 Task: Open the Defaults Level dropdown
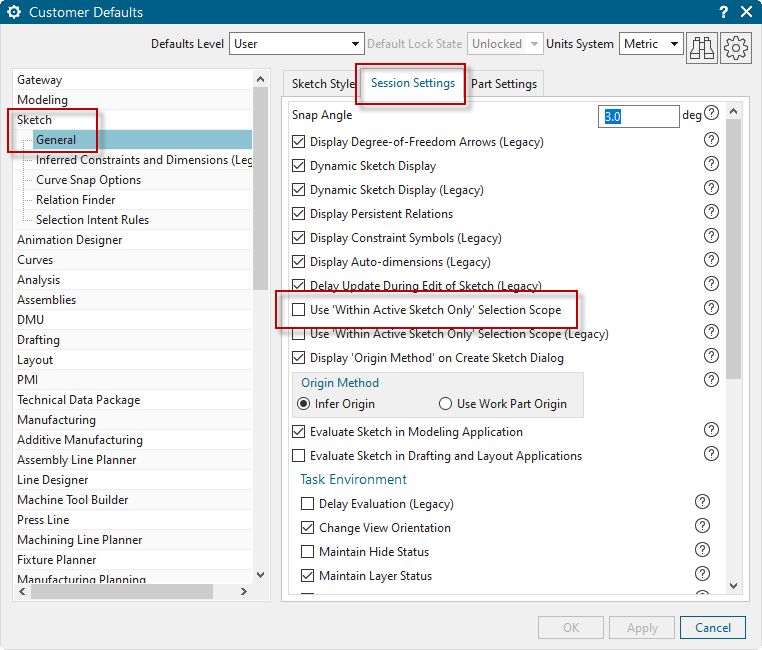[297, 44]
